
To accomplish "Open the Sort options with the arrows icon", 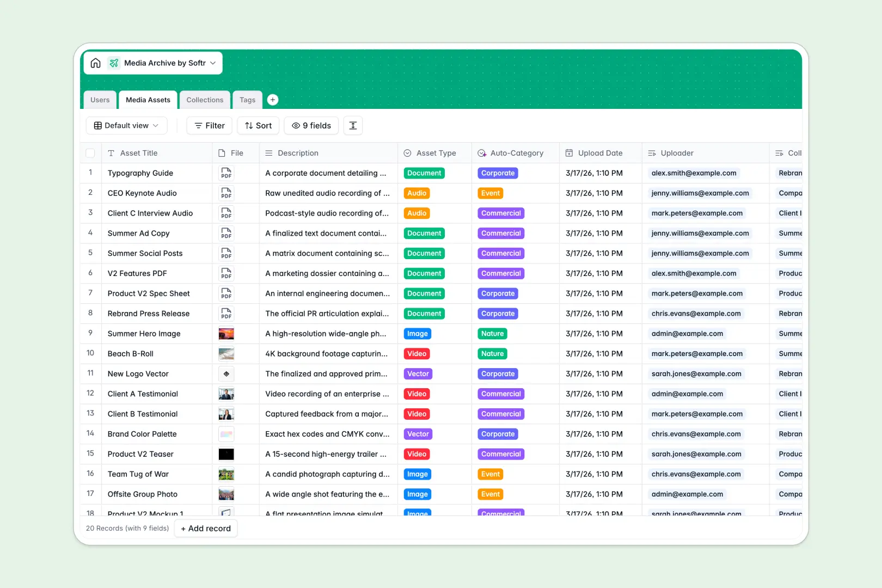I will tap(248, 125).
